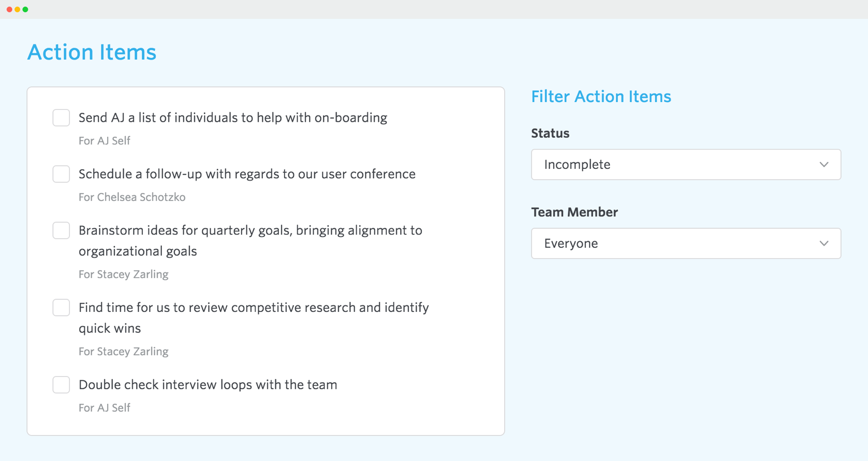Click the user conference follow-up task title
Screen dimensions: 868x461
click(x=247, y=174)
